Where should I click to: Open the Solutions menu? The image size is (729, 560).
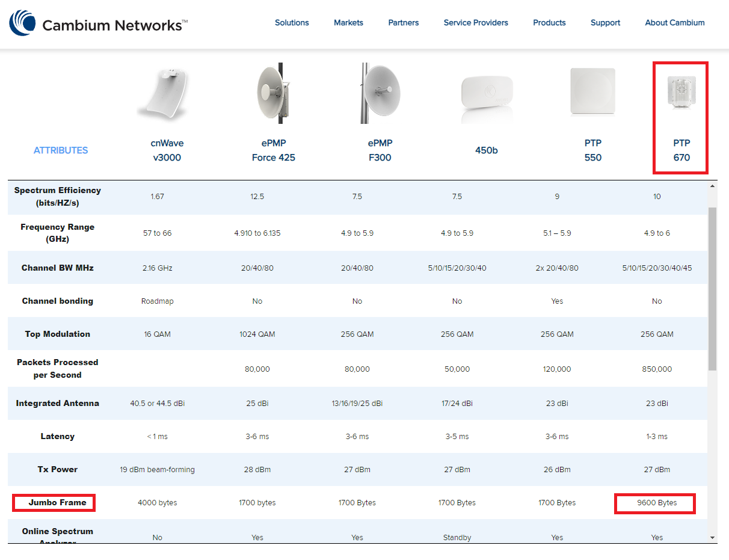tap(292, 23)
